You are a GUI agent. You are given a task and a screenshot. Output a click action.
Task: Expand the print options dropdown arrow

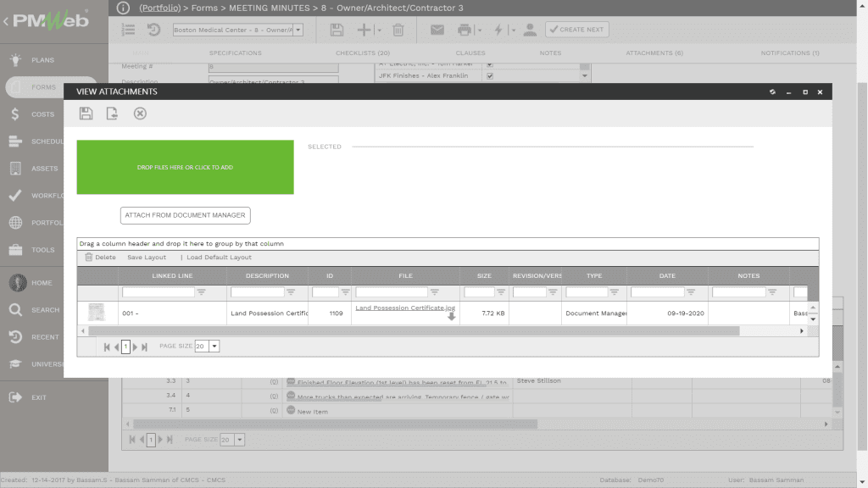tap(480, 30)
